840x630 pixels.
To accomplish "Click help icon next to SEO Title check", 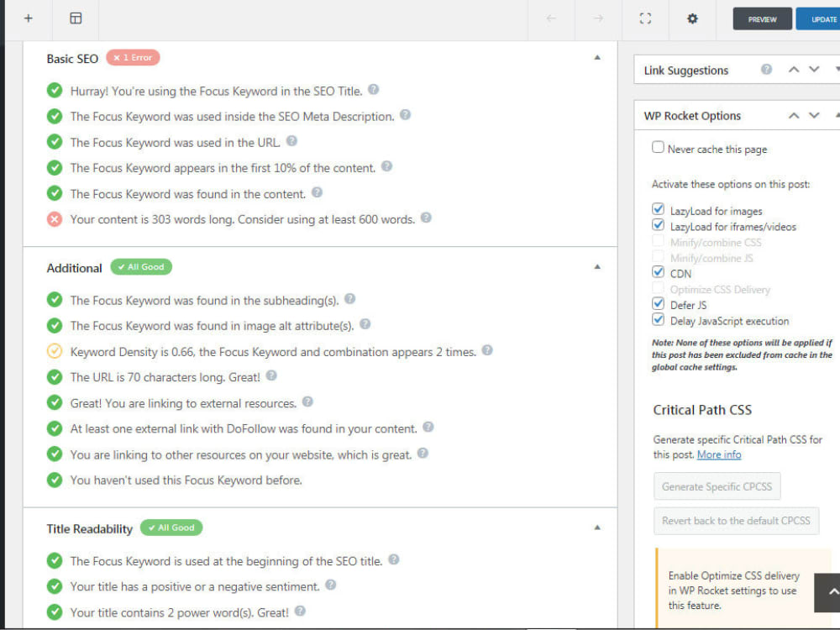I will click(374, 90).
